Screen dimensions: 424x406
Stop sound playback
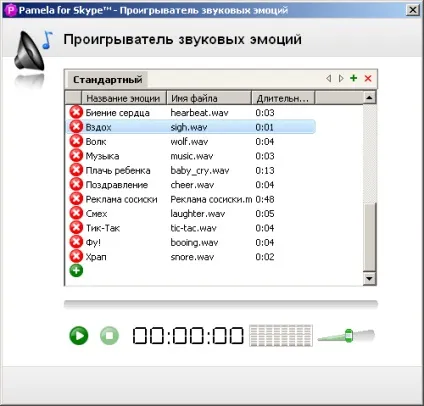click(109, 335)
